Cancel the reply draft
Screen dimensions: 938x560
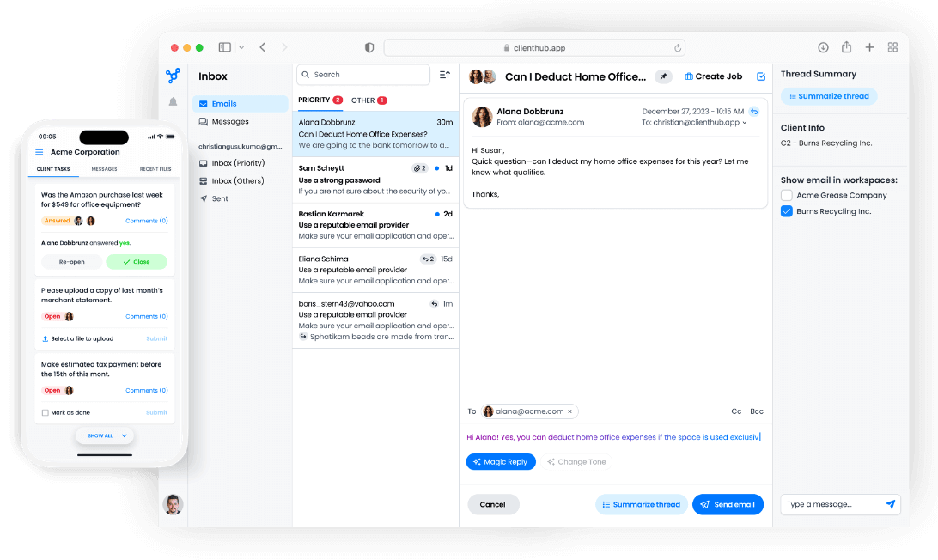493,504
